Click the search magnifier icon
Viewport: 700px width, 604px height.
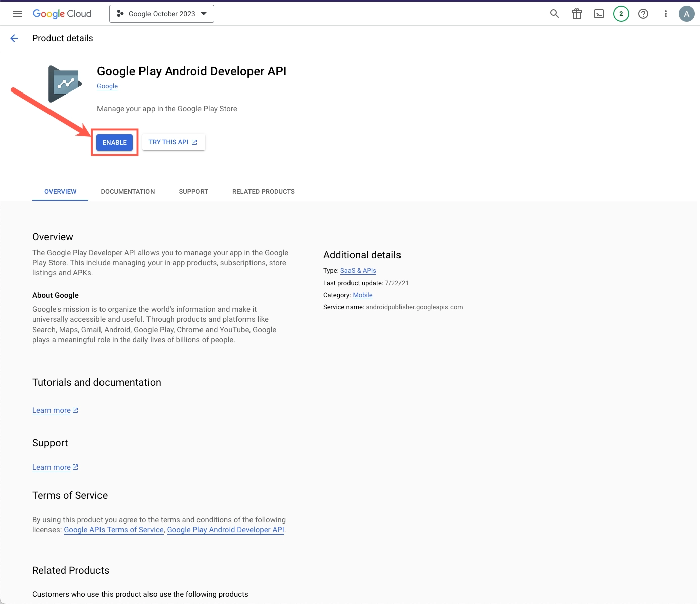554,14
